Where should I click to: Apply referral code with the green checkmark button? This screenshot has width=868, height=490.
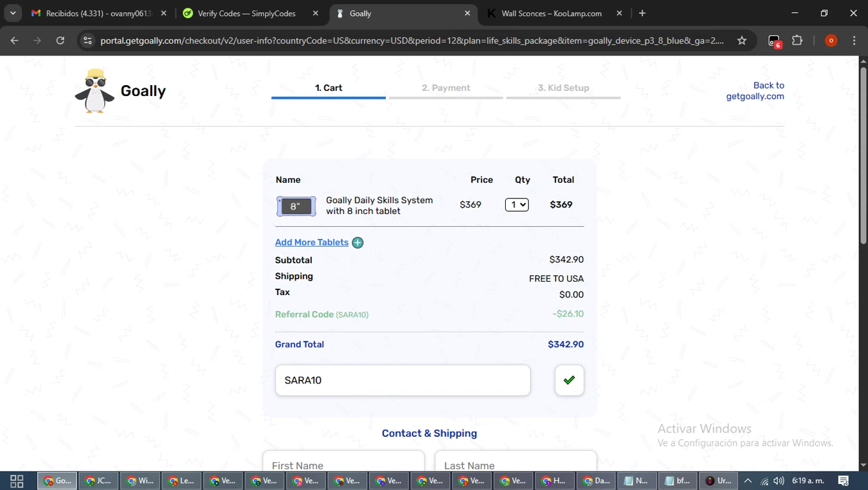click(x=569, y=380)
